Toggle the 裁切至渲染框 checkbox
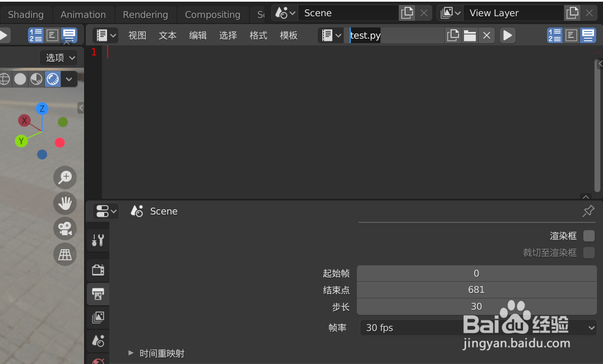 pyautogui.click(x=588, y=252)
